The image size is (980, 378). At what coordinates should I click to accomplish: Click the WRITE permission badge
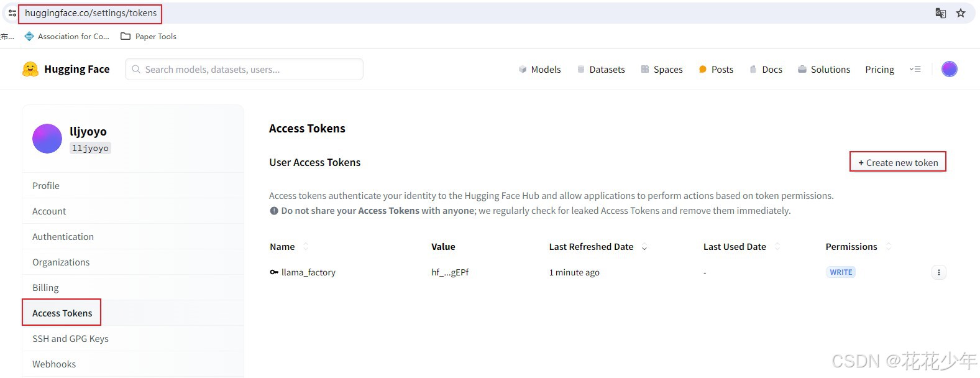(841, 272)
